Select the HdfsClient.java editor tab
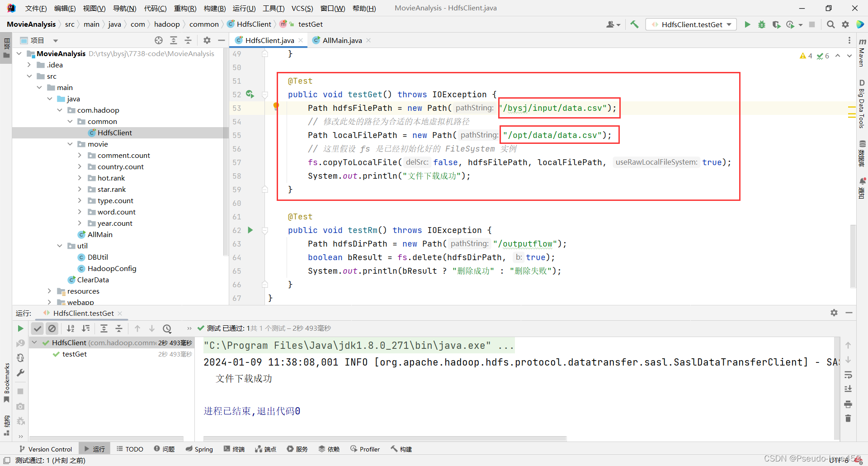The image size is (868, 466). coord(269,40)
